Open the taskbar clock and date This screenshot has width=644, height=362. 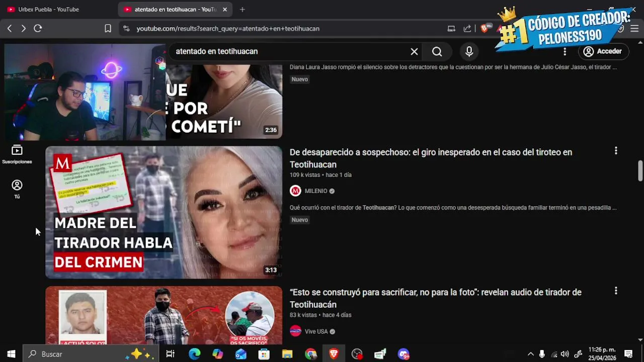[602, 354]
